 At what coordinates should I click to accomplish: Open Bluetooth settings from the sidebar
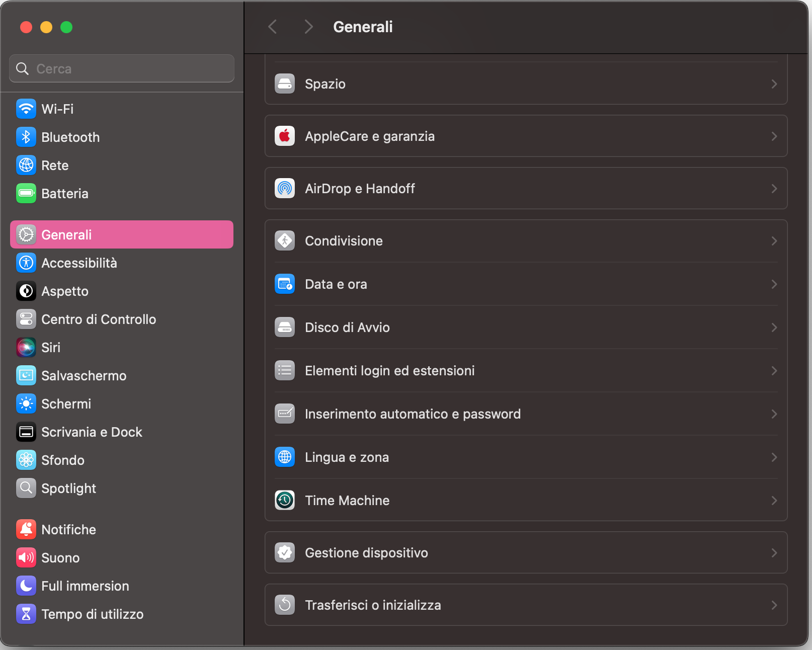[x=26, y=137]
